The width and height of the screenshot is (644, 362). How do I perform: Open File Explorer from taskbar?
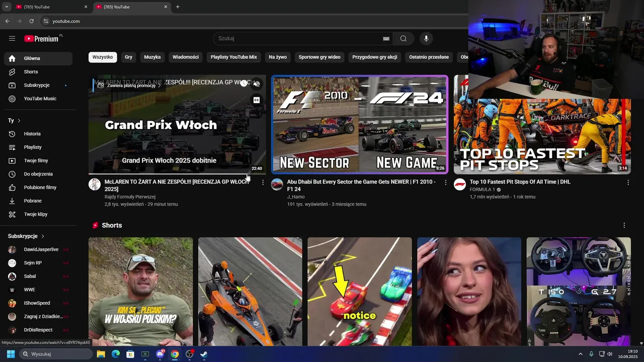point(101,354)
